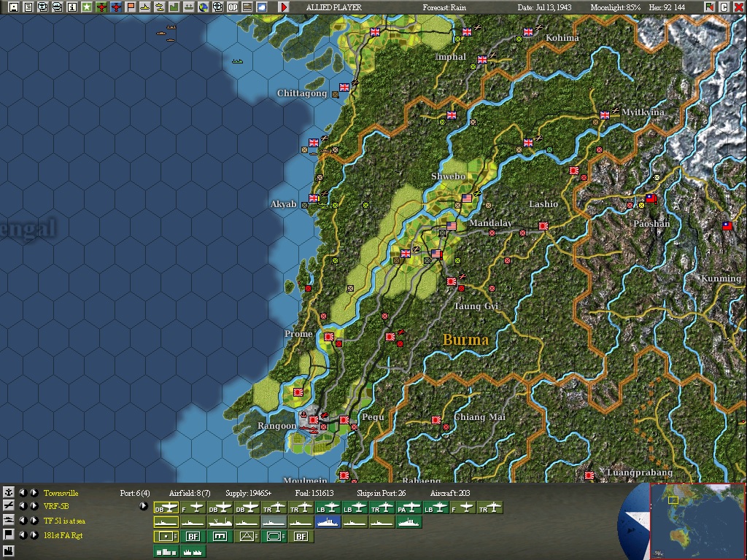Click the factory icon at bottom-left panel

(x=9, y=551)
